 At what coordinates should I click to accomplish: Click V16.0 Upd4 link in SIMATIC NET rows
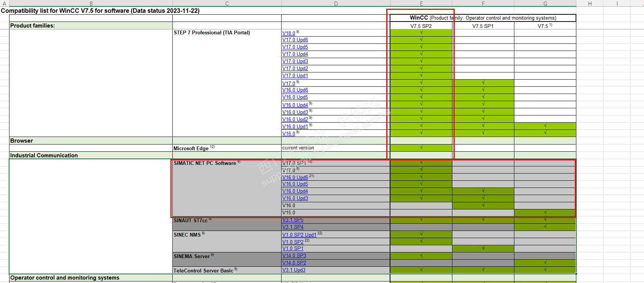click(x=295, y=191)
